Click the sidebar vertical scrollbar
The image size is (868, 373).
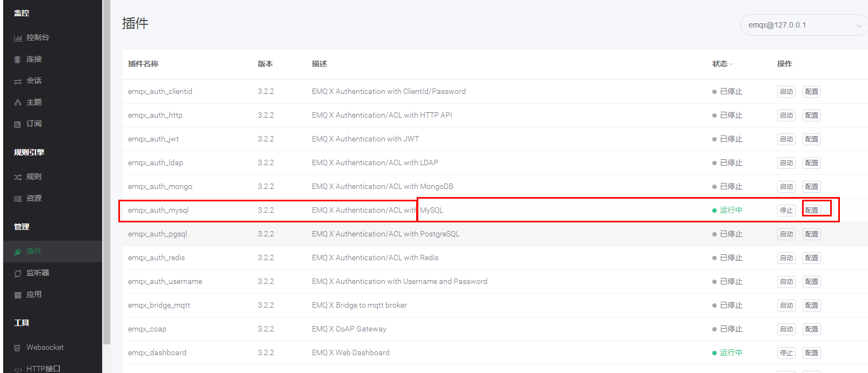point(106,172)
